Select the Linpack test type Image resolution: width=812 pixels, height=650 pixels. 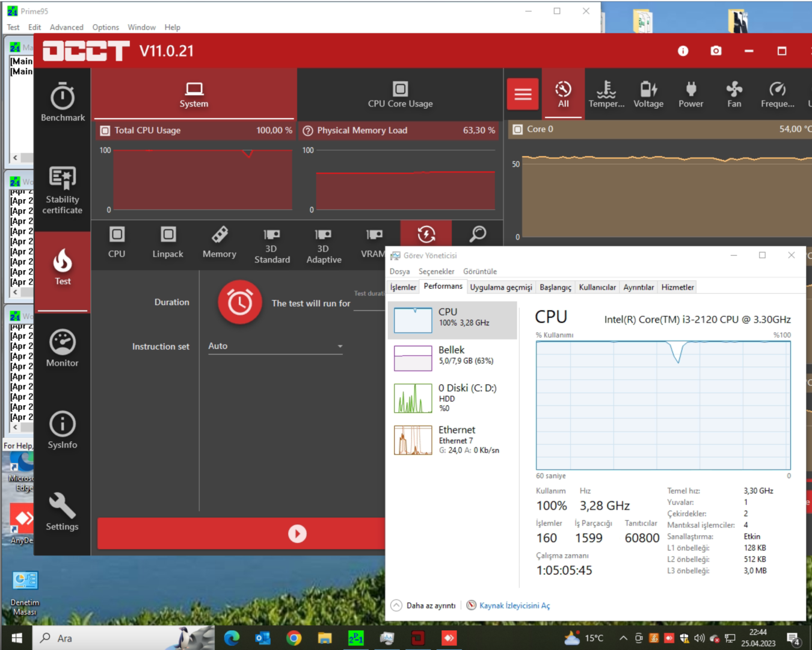pos(168,243)
